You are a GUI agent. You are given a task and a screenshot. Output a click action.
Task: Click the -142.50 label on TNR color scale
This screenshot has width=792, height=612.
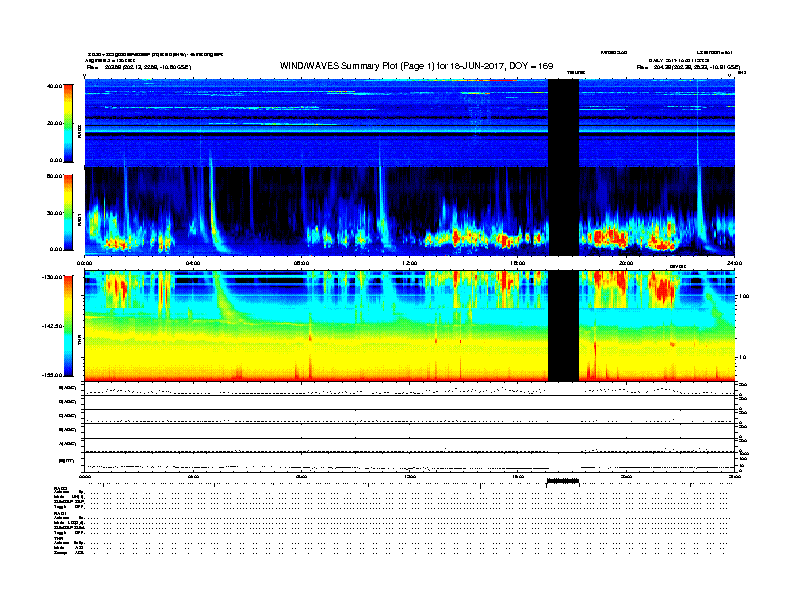click(52, 326)
